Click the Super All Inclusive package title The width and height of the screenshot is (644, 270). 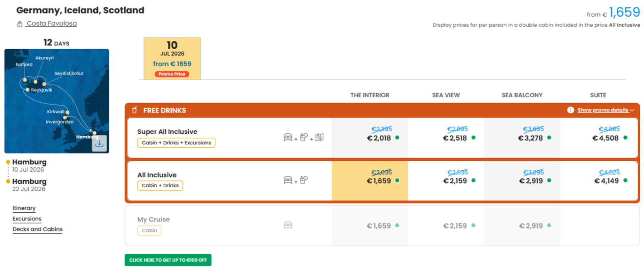(x=167, y=132)
